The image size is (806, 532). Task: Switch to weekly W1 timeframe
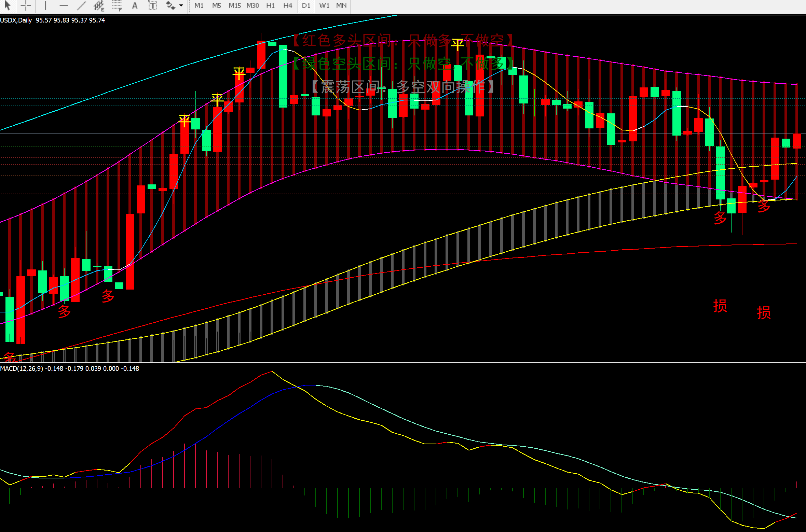(x=324, y=5)
